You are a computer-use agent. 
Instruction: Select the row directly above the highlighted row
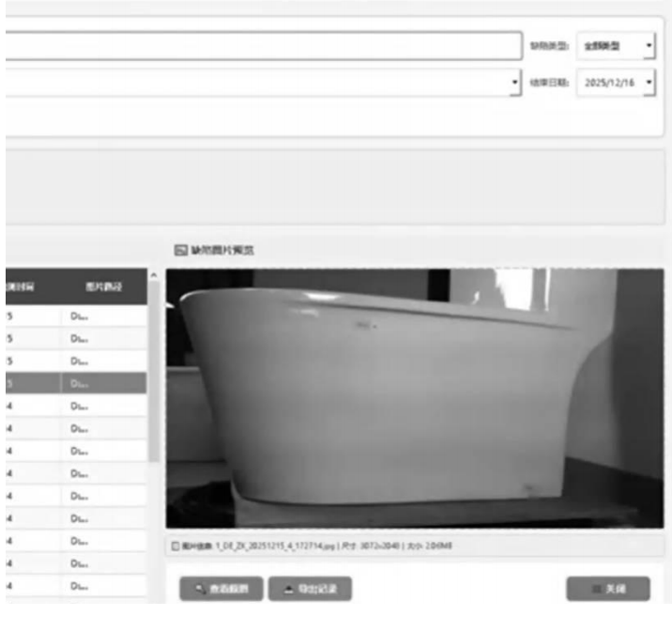pyautogui.click(x=73, y=361)
